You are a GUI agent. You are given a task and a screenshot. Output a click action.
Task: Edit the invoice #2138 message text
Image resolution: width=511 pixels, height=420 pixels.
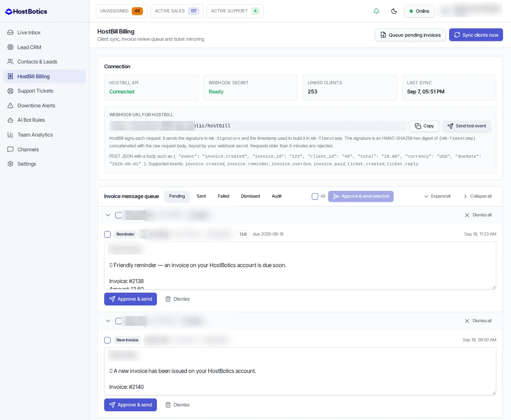coord(300,265)
